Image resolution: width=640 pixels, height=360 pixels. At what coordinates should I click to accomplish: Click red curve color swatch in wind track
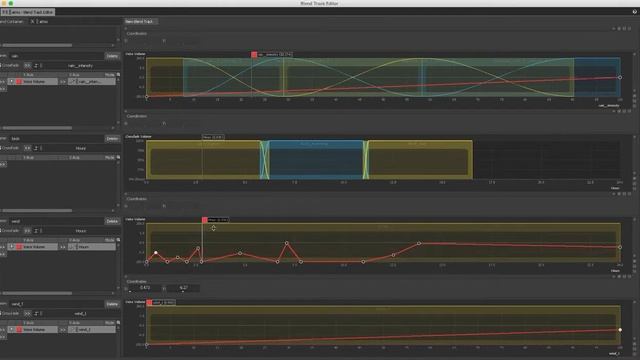(x=19, y=247)
